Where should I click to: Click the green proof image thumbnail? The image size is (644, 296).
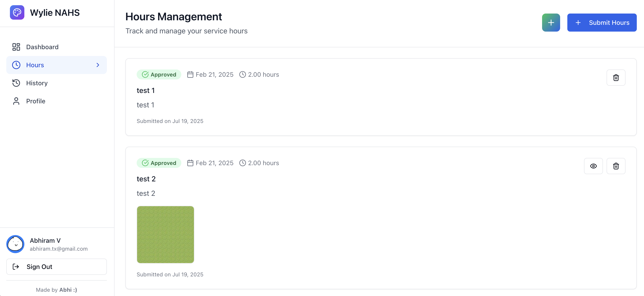165,235
